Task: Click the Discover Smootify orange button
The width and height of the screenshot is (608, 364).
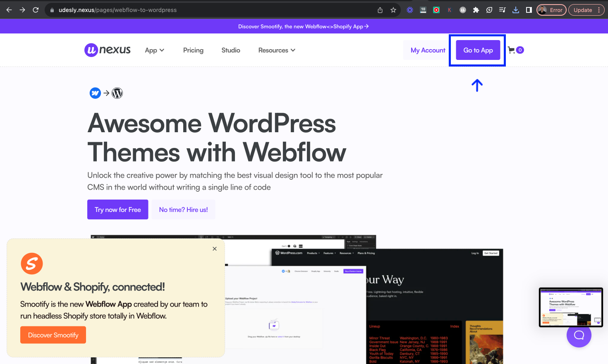Action: [x=53, y=335]
